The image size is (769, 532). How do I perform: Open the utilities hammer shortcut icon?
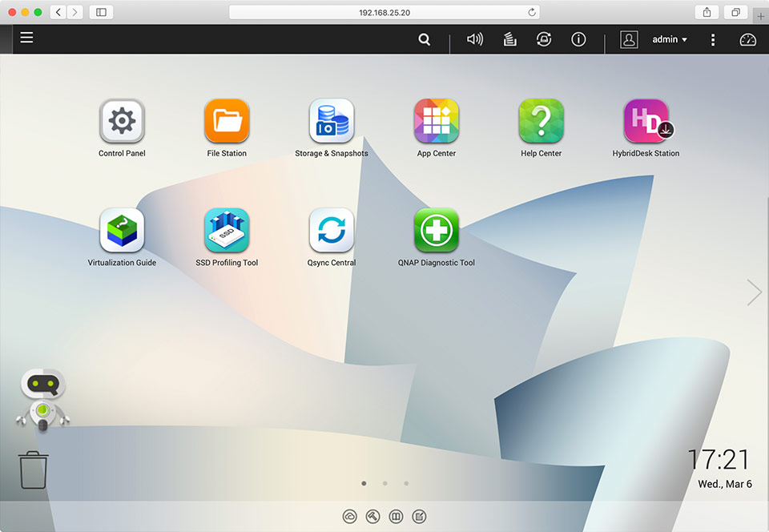pos(372,516)
